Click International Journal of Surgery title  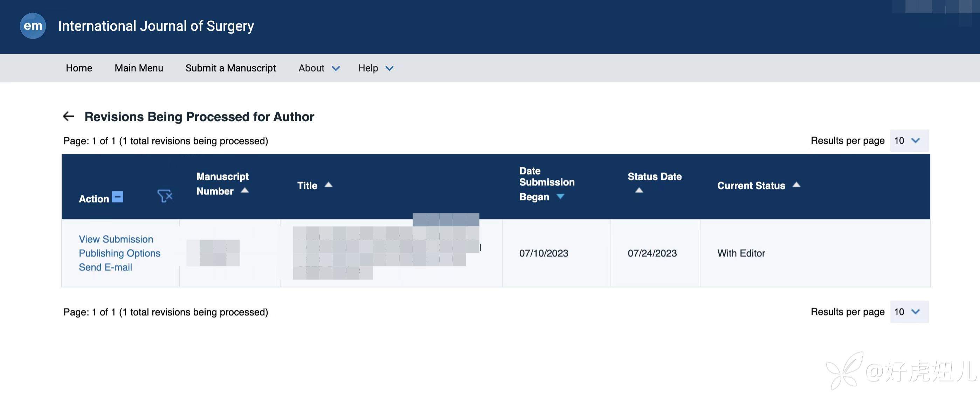(x=156, y=26)
